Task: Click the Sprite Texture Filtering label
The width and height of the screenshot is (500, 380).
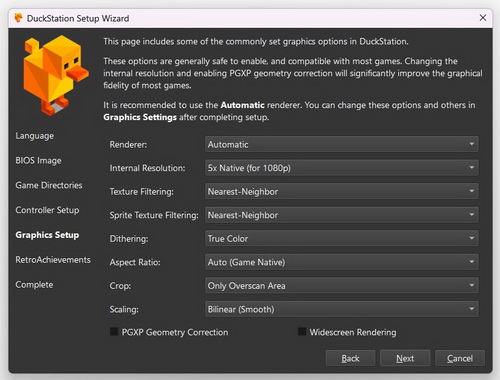Action: [x=154, y=215]
